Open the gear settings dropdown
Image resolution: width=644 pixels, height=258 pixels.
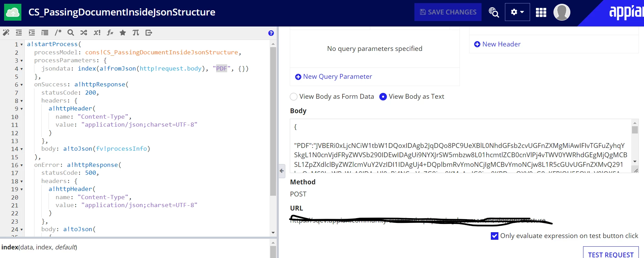click(x=517, y=12)
